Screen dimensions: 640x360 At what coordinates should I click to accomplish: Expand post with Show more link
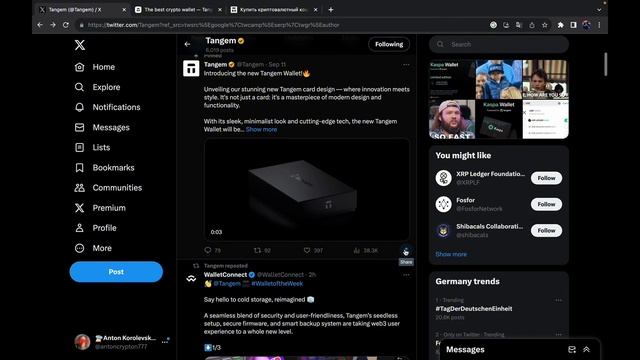tap(261, 129)
